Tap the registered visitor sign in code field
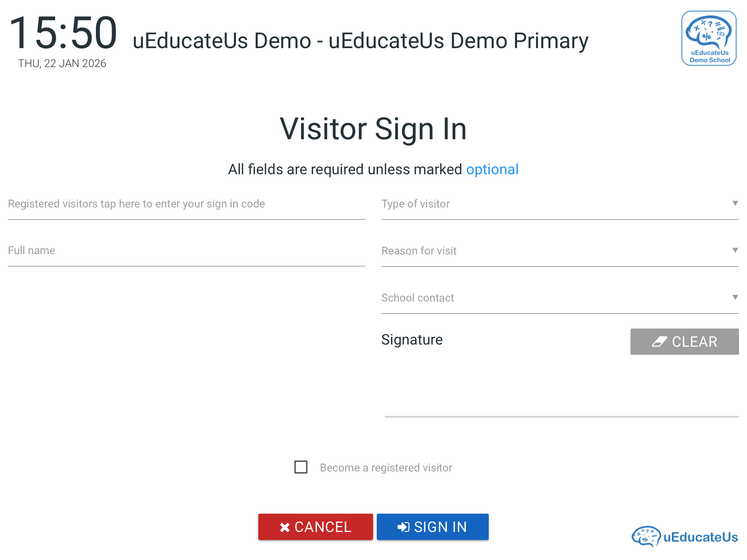Screen dimensions: 747x560 coord(186,204)
